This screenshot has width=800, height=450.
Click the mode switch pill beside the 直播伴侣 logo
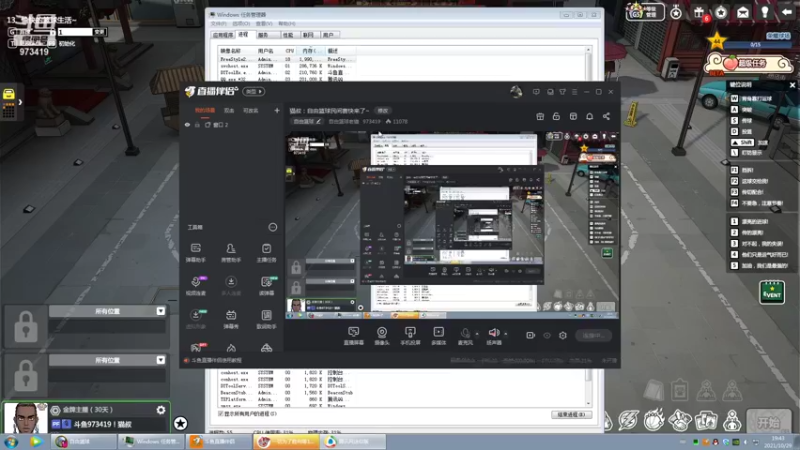click(x=254, y=92)
